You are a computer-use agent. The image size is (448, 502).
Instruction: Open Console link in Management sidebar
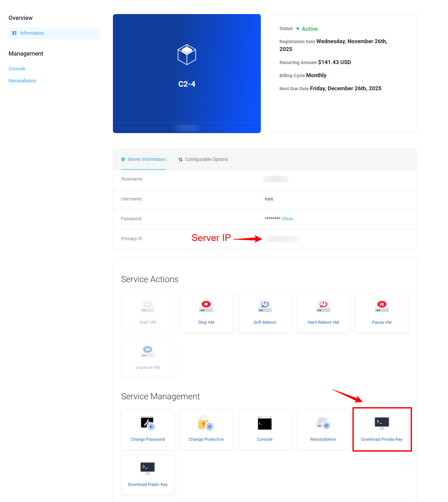point(17,69)
